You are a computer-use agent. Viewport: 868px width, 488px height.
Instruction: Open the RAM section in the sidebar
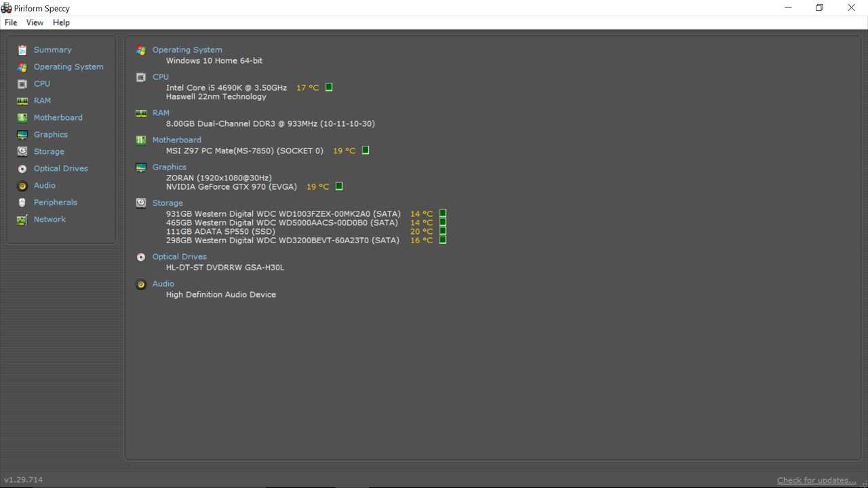coord(42,101)
